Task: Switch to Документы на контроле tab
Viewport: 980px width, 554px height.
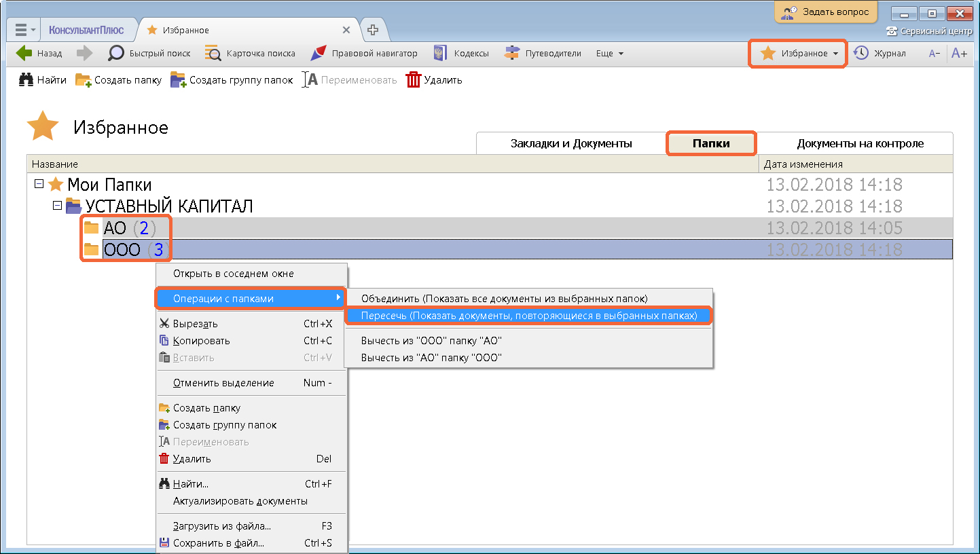Action: [860, 143]
